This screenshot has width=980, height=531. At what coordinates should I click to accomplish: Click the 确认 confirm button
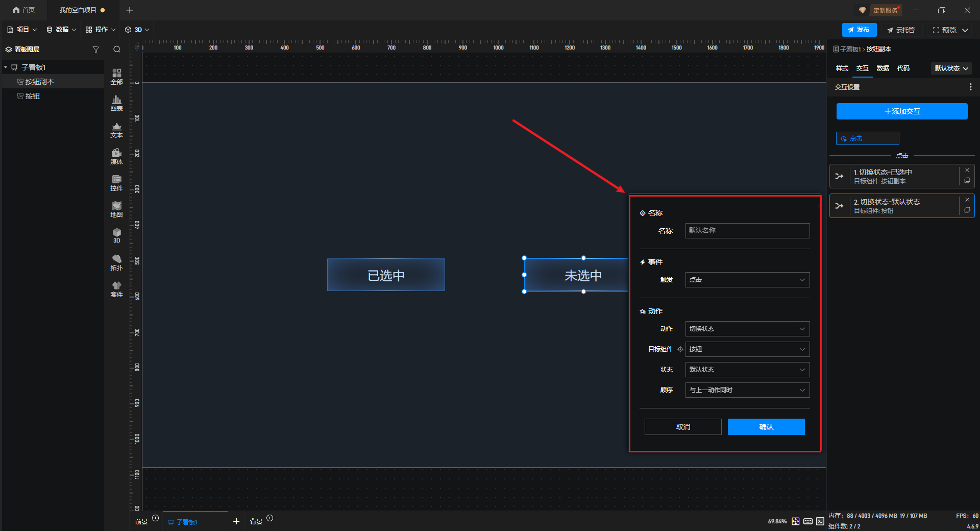(766, 427)
